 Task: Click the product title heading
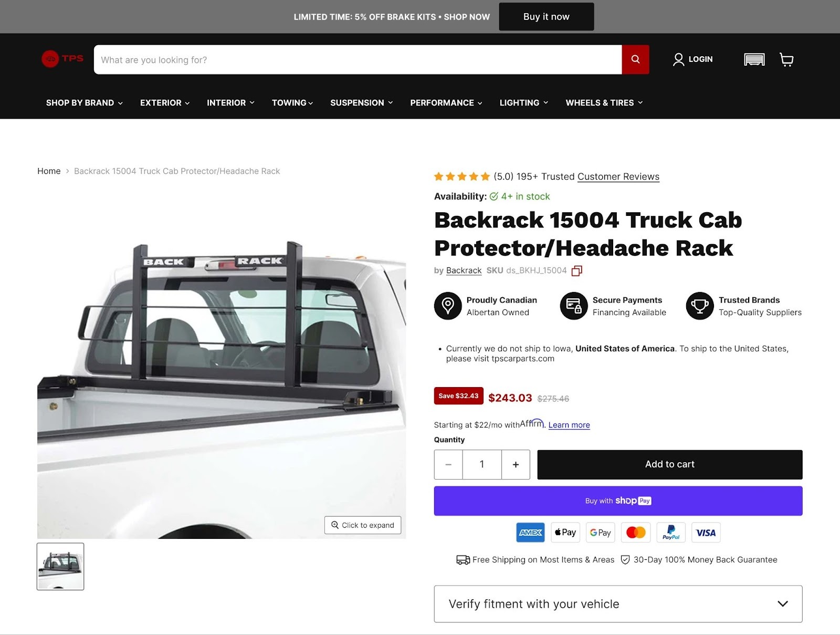click(x=588, y=234)
